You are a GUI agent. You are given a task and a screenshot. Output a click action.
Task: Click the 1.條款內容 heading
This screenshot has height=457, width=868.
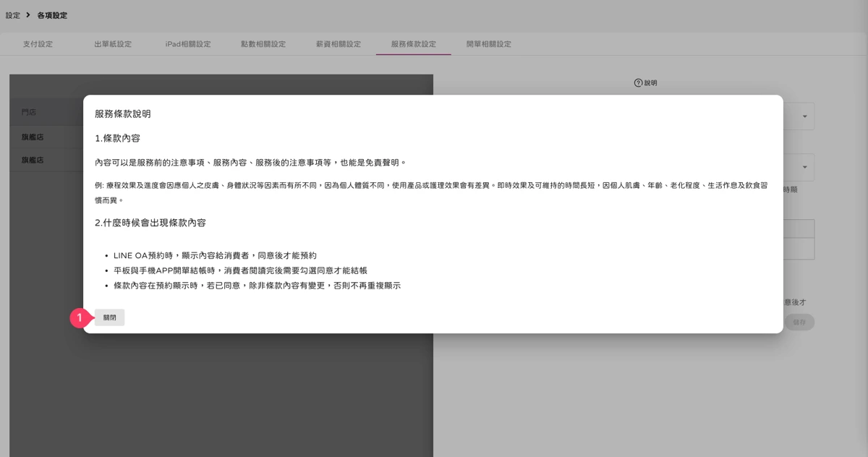(117, 138)
